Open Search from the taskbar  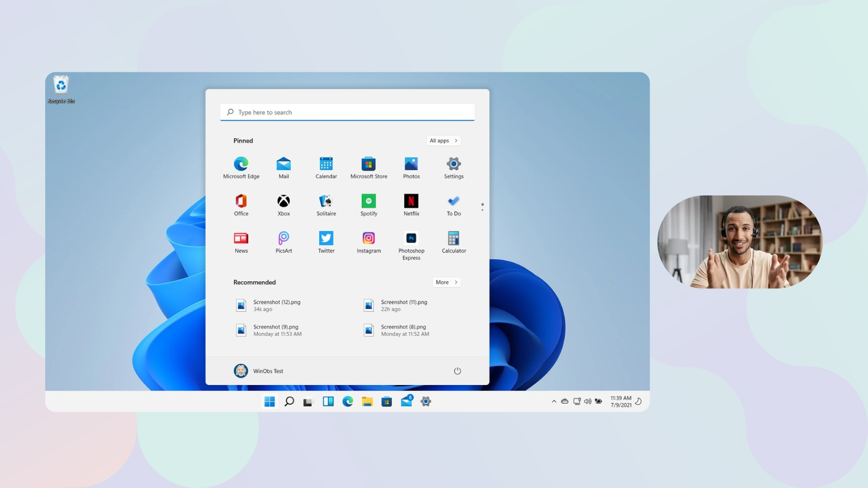click(289, 401)
